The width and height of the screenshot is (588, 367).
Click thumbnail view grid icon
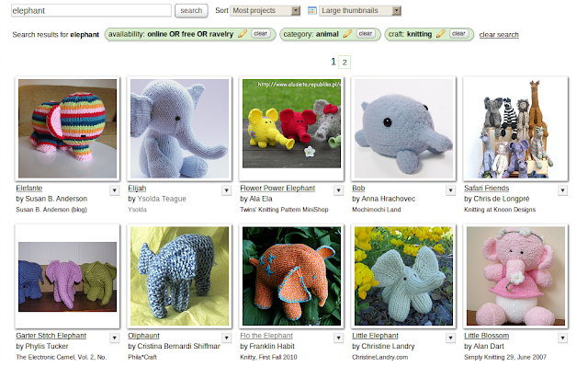click(x=312, y=10)
